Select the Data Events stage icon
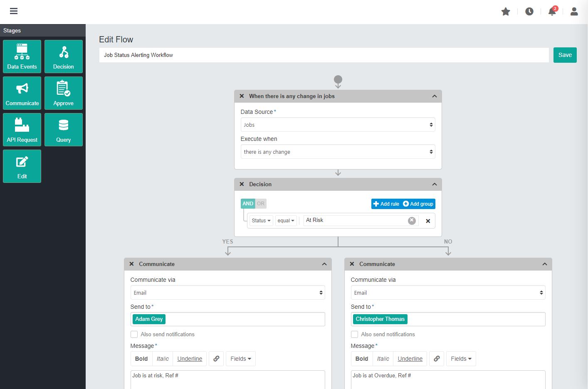 click(x=22, y=56)
